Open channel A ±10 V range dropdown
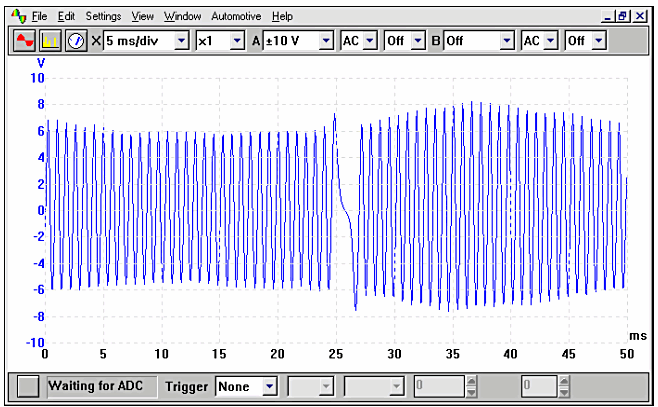This screenshot has height=407, width=658. [x=325, y=41]
